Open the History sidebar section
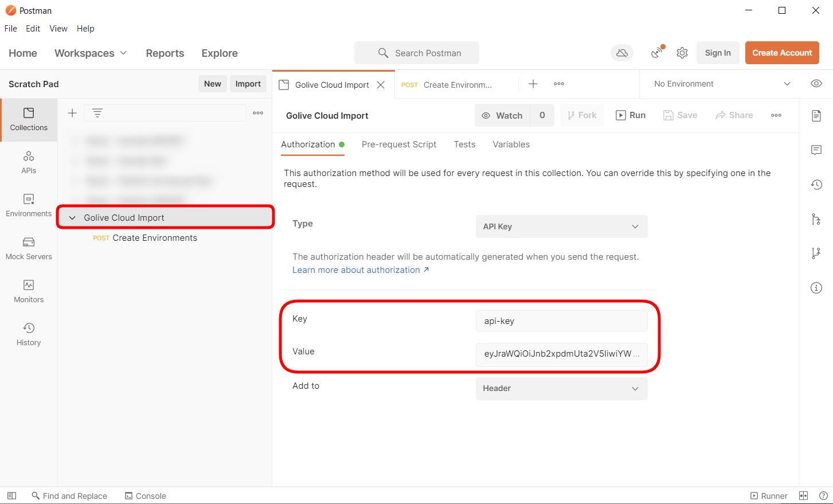The width and height of the screenshot is (833, 504). pos(29,335)
